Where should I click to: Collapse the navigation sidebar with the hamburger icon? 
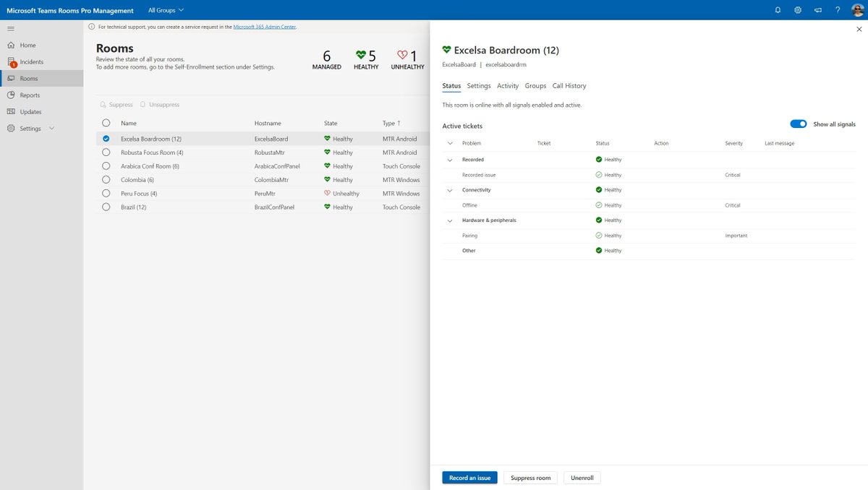10,28
